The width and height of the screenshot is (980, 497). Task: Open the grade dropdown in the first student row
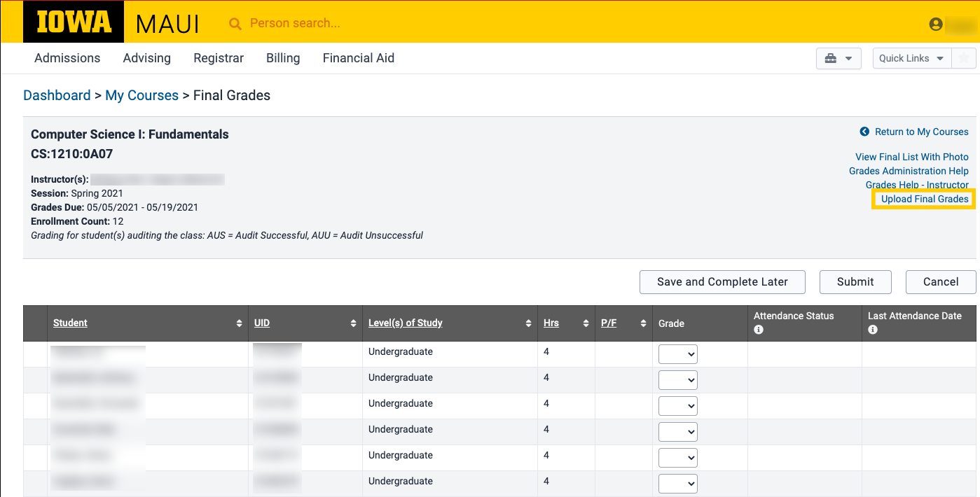point(677,355)
